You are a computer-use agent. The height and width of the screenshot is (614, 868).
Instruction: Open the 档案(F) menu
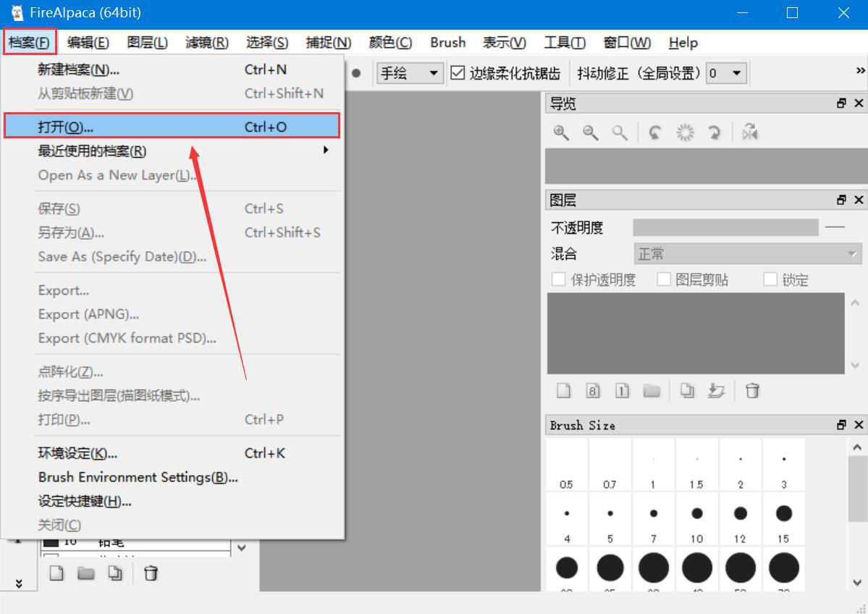[30, 42]
